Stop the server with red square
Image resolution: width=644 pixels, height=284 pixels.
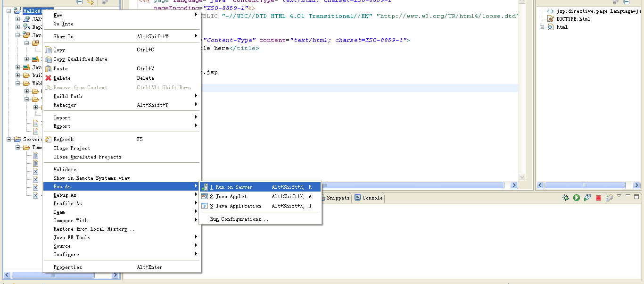pyautogui.click(x=598, y=198)
